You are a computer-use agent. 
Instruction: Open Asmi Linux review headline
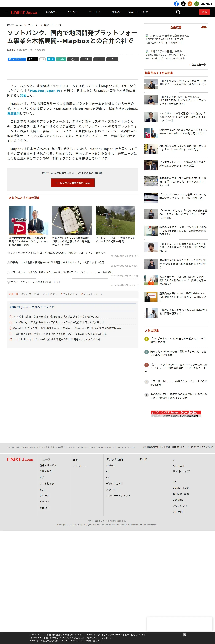tap(57, 340)
